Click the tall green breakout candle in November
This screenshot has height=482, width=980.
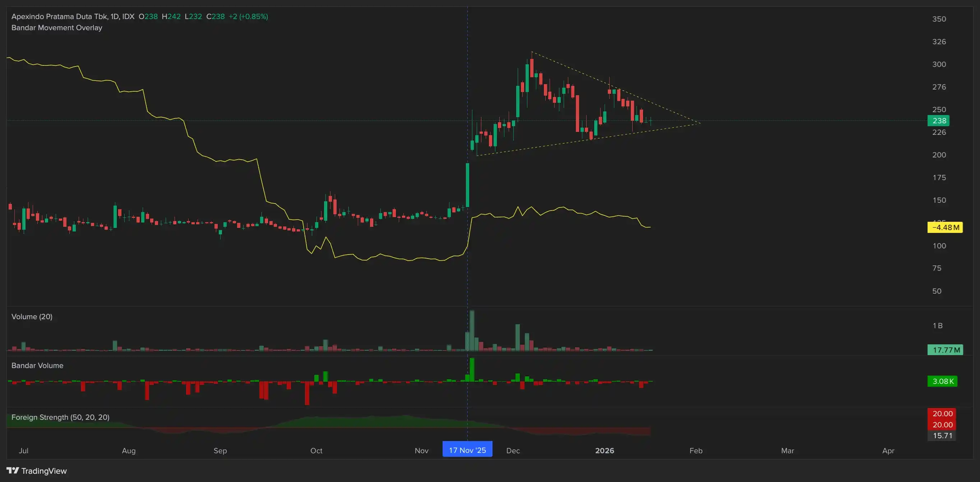pos(468,185)
